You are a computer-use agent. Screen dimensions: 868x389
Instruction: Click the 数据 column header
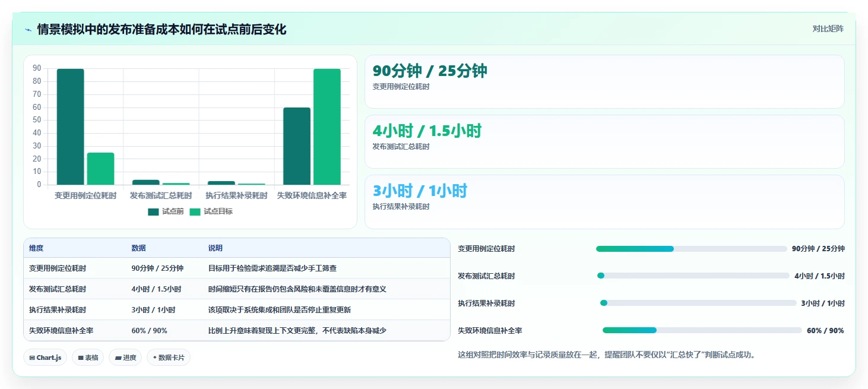138,248
